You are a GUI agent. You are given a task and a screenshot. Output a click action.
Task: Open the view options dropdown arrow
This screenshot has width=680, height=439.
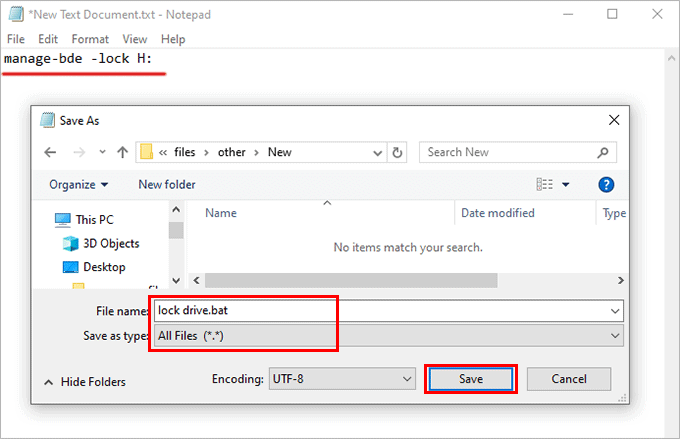coord(566,185)
